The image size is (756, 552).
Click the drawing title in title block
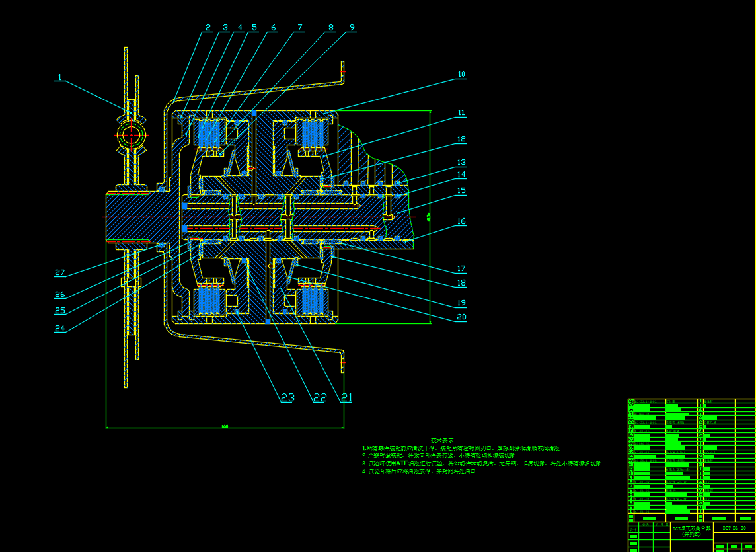[x=692, y=531]
